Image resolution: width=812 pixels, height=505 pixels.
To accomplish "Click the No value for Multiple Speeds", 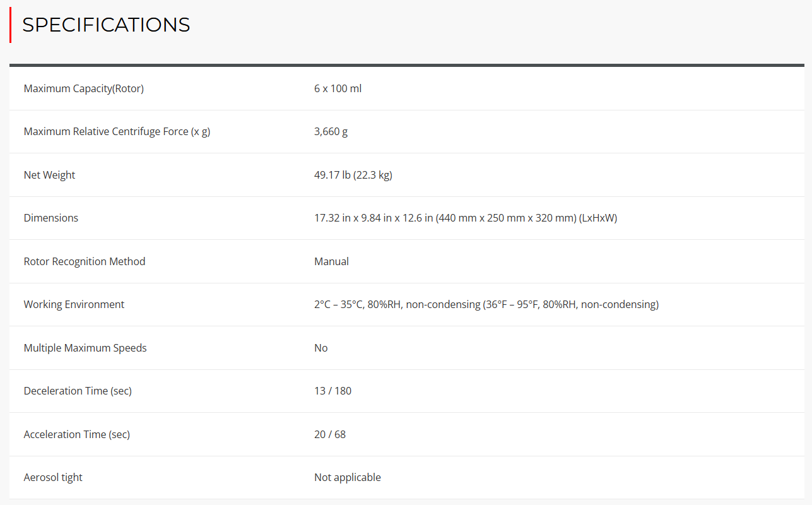I will pos(321,348).
